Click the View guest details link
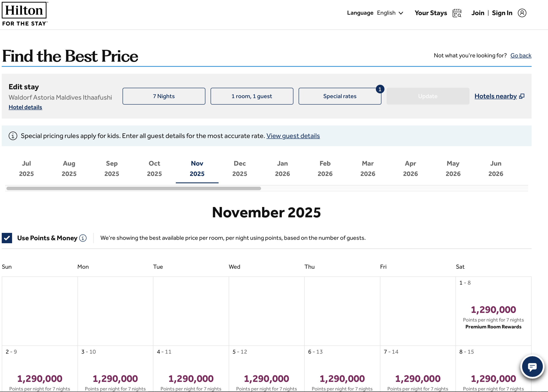This screenshot has height=392, width=548. click(x=293, y=136)
